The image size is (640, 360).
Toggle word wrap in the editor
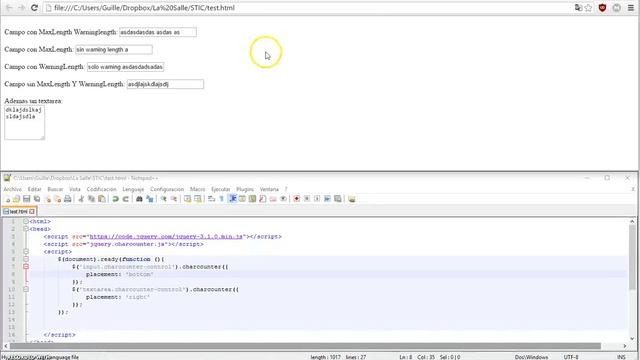pyautogui.click(x=211, y=199)
